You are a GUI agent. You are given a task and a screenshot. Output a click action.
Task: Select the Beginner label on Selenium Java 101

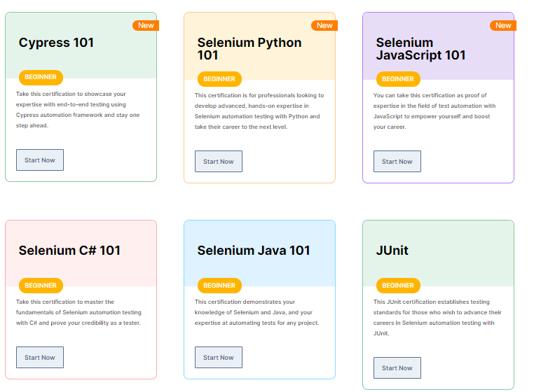(x=219, y=286)
